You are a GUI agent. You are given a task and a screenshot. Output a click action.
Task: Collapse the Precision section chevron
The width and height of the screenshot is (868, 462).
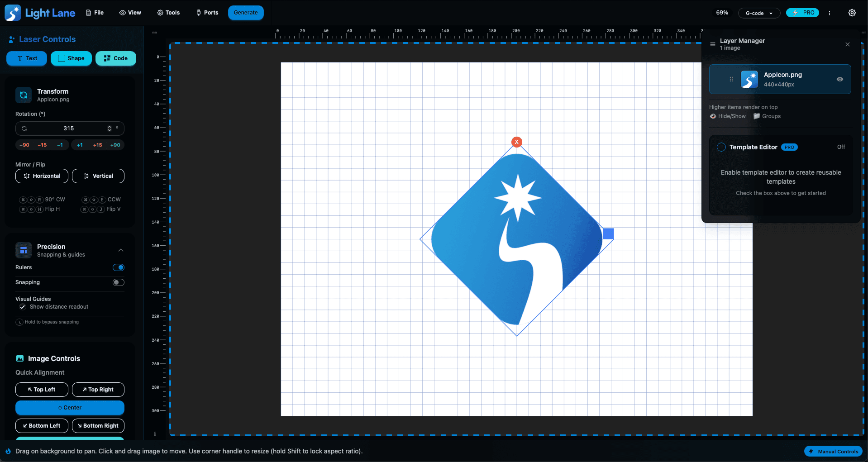coord(121,250)
